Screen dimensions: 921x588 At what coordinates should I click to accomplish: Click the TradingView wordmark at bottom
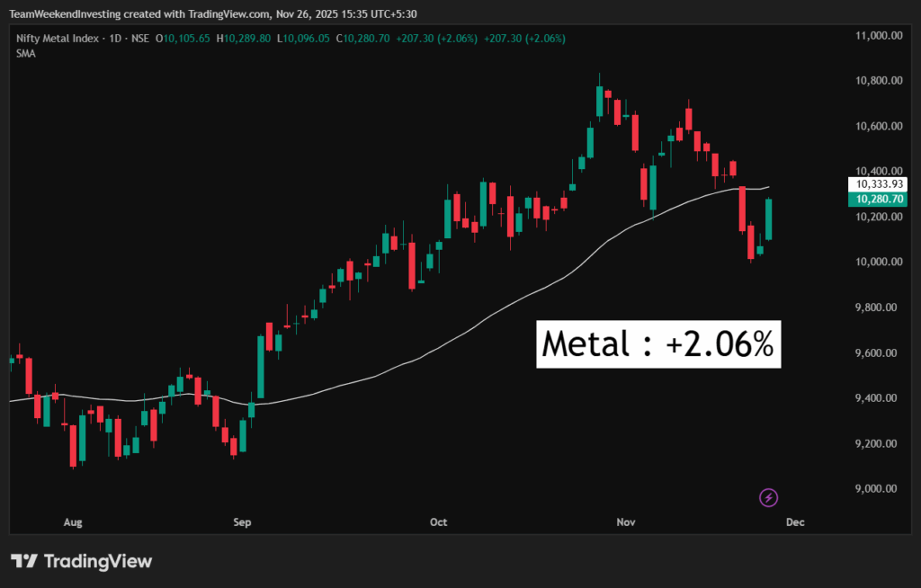click(98, 561)
